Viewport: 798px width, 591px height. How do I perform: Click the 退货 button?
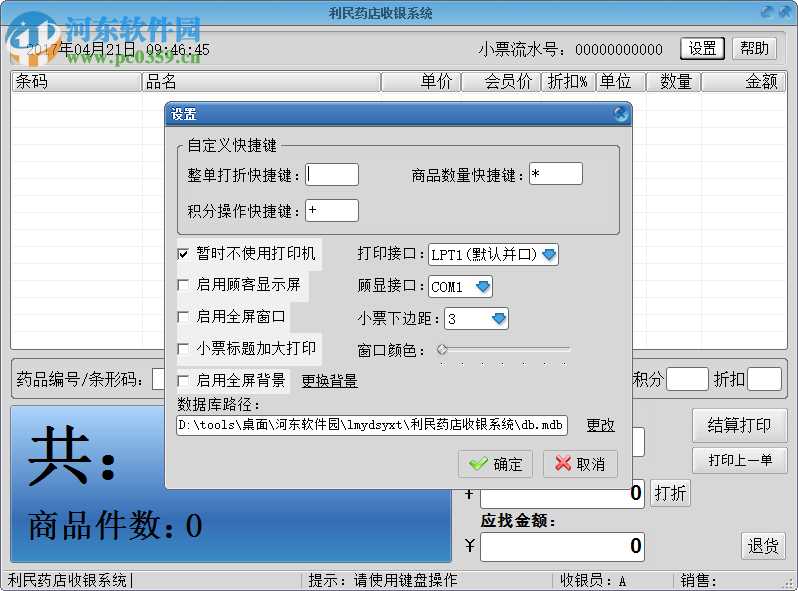[763, 546]
